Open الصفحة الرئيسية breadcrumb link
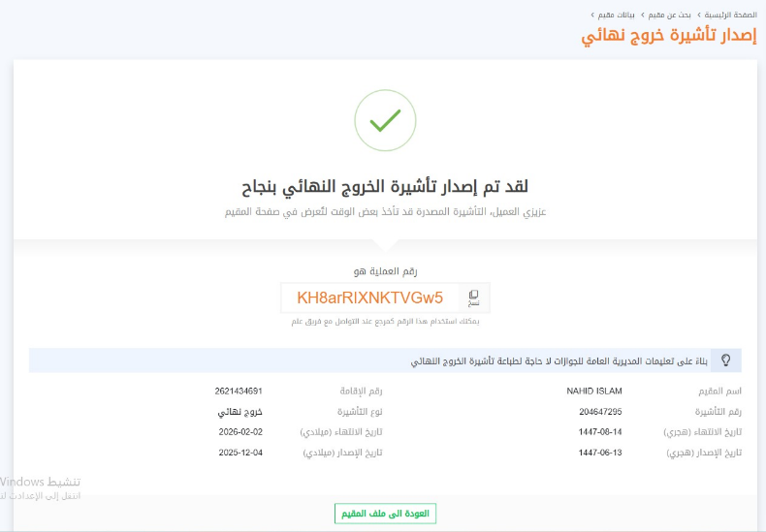The height and width of the screenshot is (532, 766). point(730,16)
